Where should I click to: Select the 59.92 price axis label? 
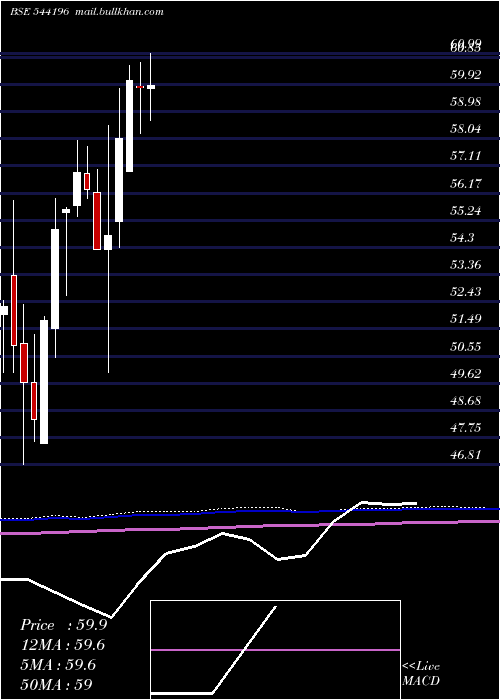pos(466,75)
